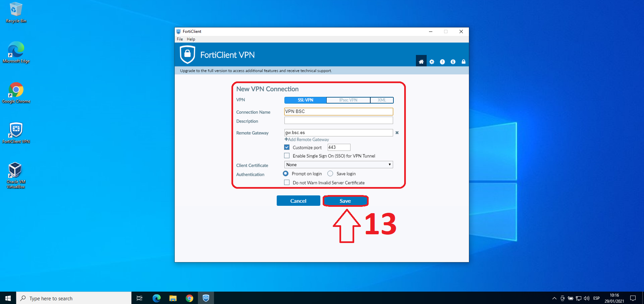Image resolution: width=644 pixels, height=304 pixels.
Task: Enable Single Sign On for VPN Tunnel
Action: coord(287,156)
